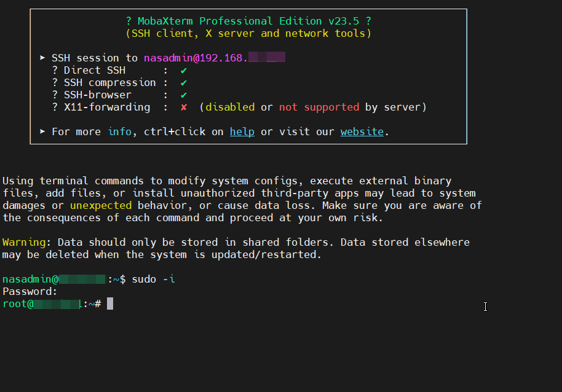Click the magenta nasadmin@192.168 session address

click(x=197, y=58)
